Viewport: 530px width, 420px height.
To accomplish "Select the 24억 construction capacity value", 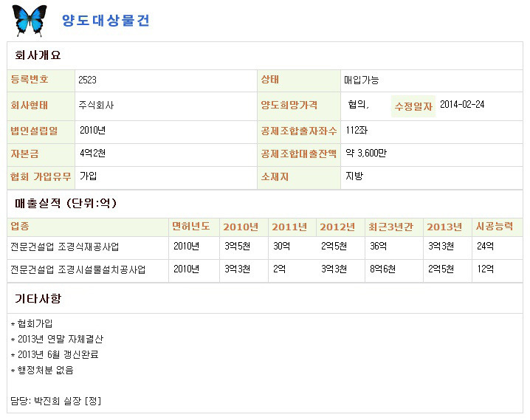I will [486, 246].
